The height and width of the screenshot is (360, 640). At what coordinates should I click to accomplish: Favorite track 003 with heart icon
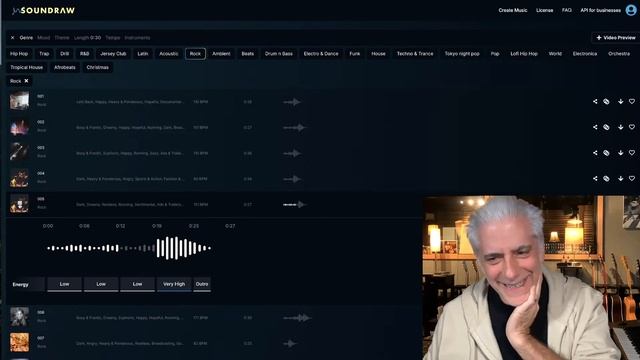632,153
